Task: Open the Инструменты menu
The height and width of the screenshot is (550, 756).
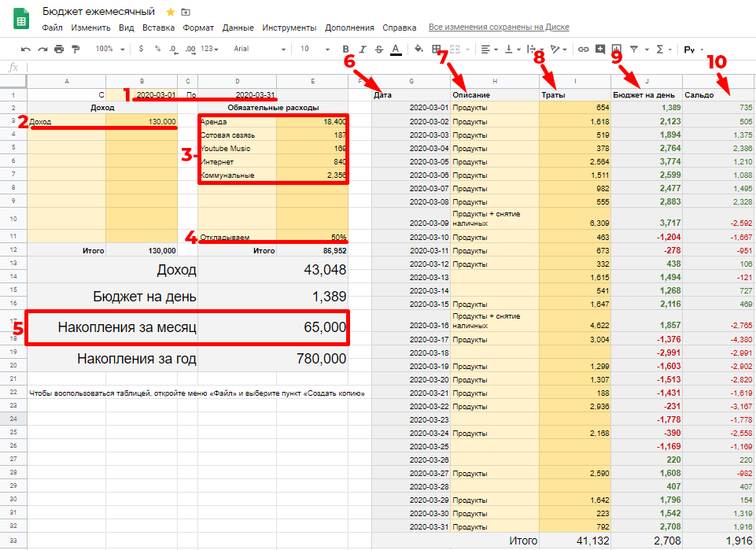Action: [289, 28]
